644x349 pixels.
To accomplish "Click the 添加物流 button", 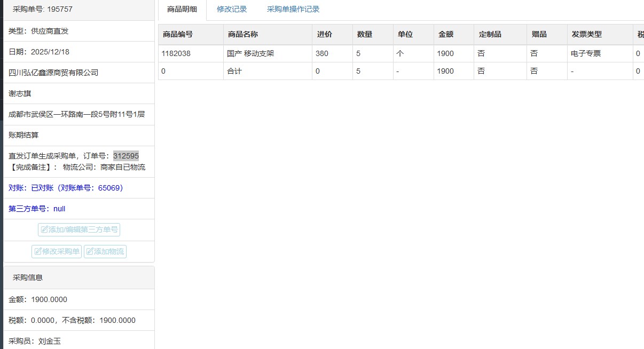I will coord(105,251).
